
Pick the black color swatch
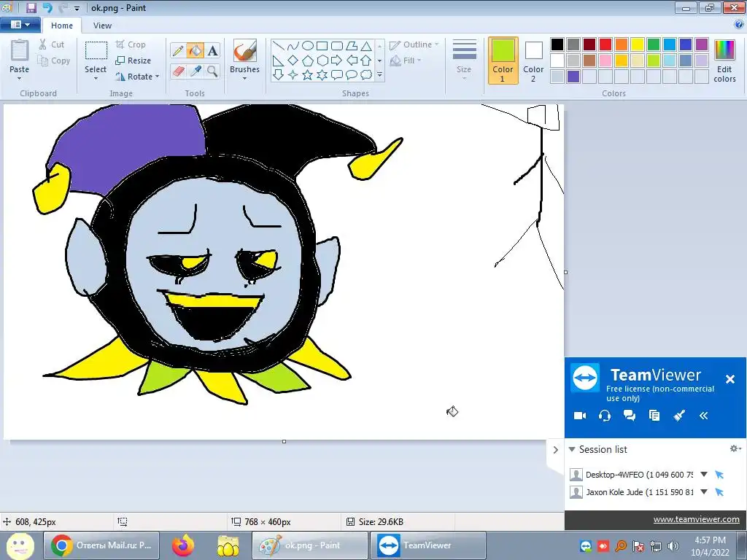(557, 44)
